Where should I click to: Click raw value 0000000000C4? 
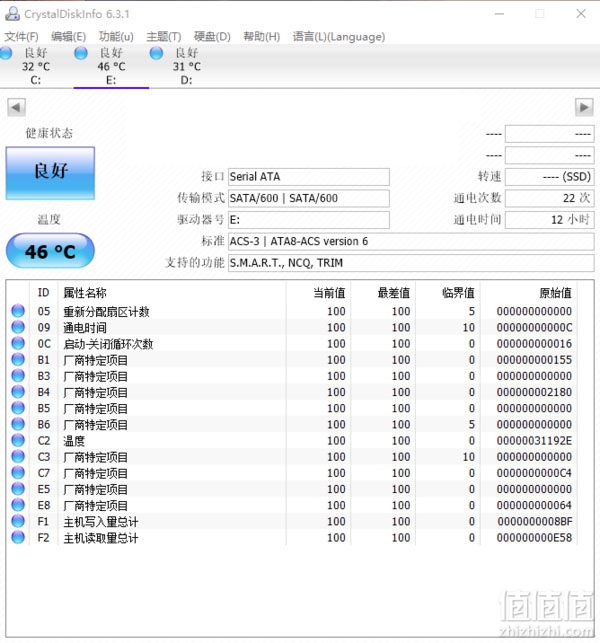click(x=534, y=473)
